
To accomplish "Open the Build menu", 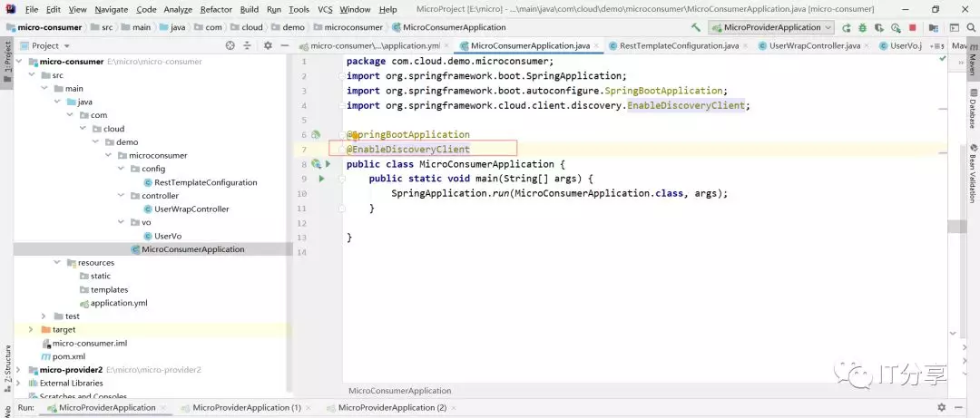I will (x=250, y=9).
